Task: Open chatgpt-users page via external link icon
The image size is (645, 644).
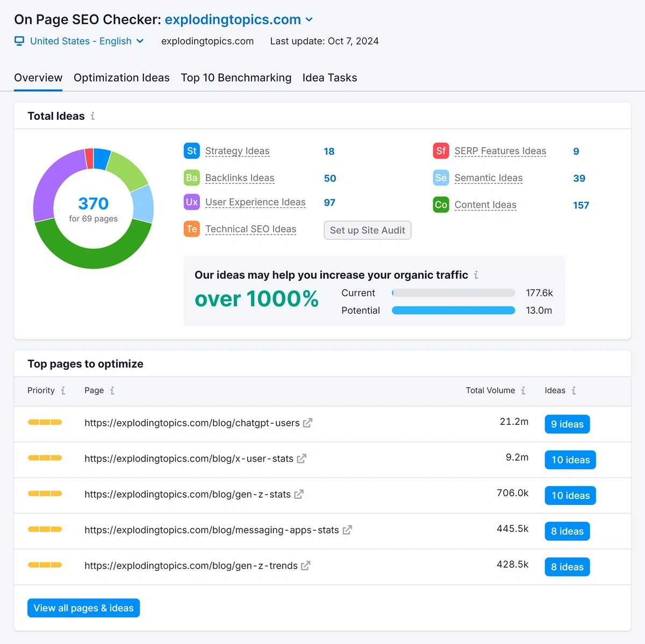Action: [x=307, y=423]
